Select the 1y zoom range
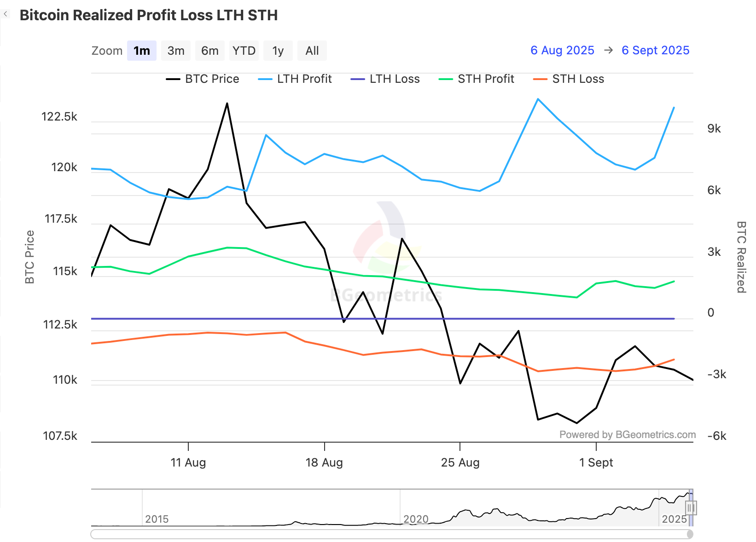Viewport: 756px width, 542px height. click(x=278, y=51)
